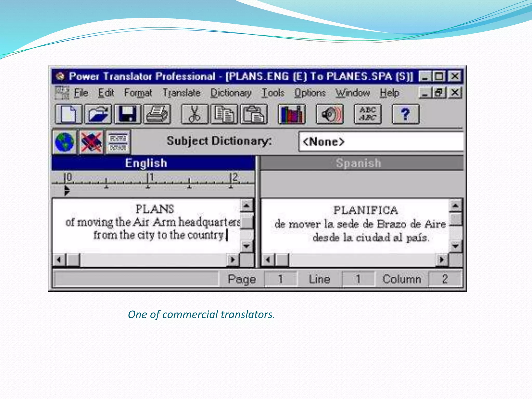Open the Translate menu
Viewport: 532px width, 399px height.
181,93
